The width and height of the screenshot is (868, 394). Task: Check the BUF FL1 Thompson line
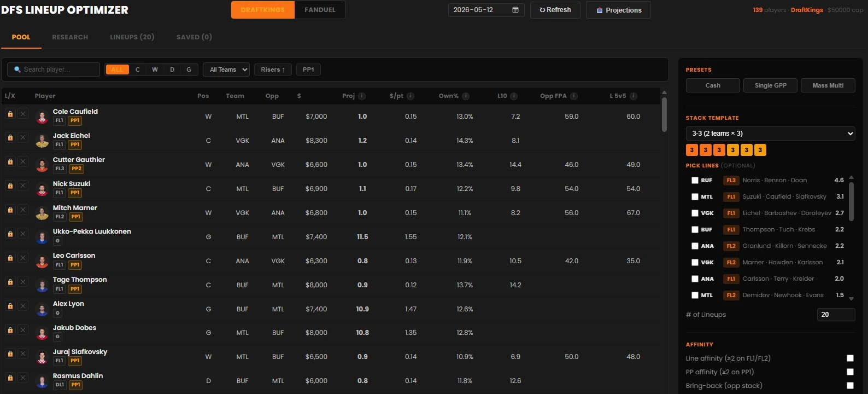695,229
